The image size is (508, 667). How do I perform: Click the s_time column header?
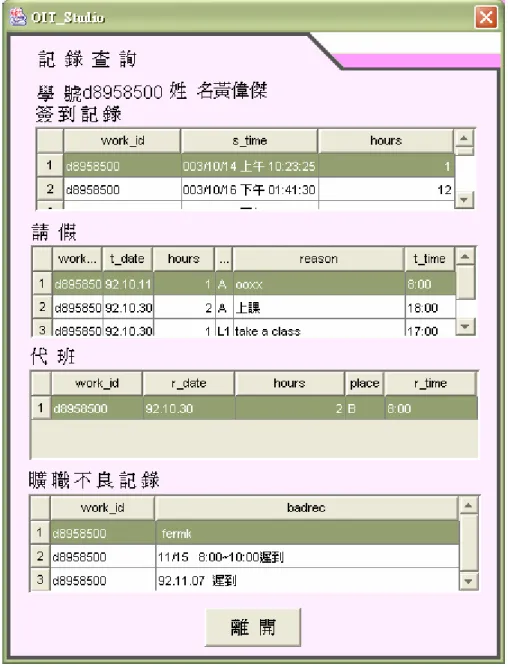[249, 141]
